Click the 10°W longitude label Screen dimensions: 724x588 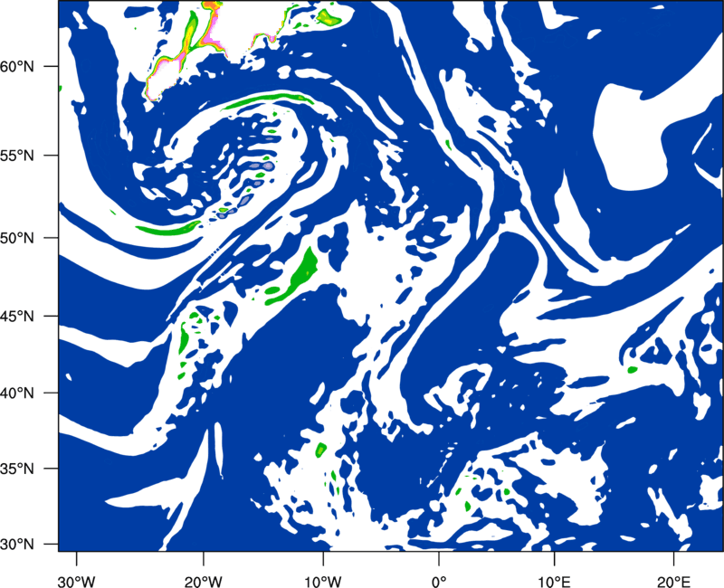322,582
